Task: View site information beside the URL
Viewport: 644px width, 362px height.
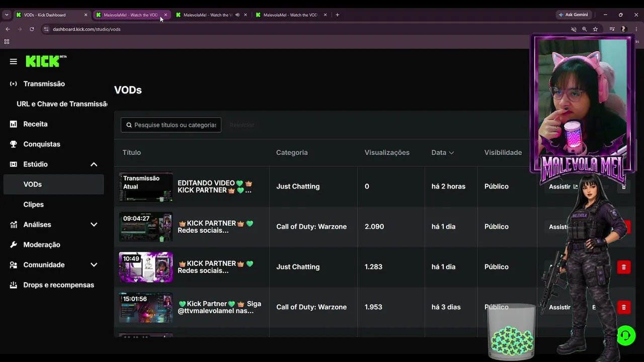Action: [x=46, y=29]
